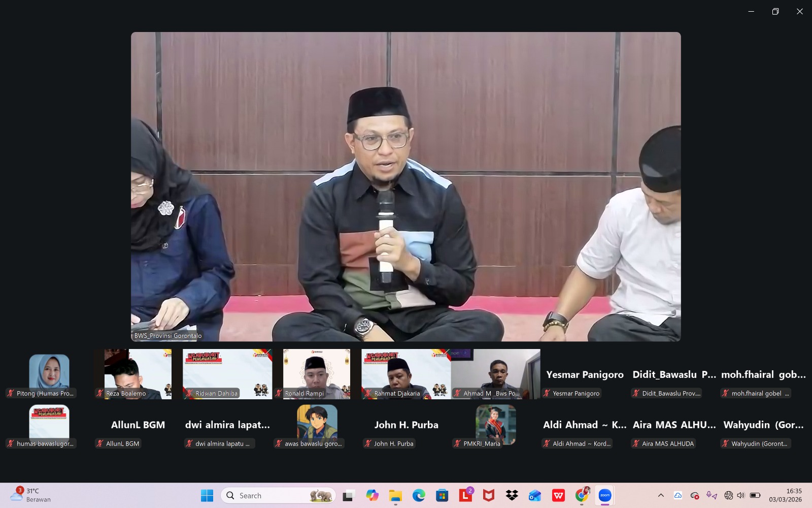Select Ridwan Dahiba's video tile
The width and height of the screenshot is (812, 508).
[227, 374]
